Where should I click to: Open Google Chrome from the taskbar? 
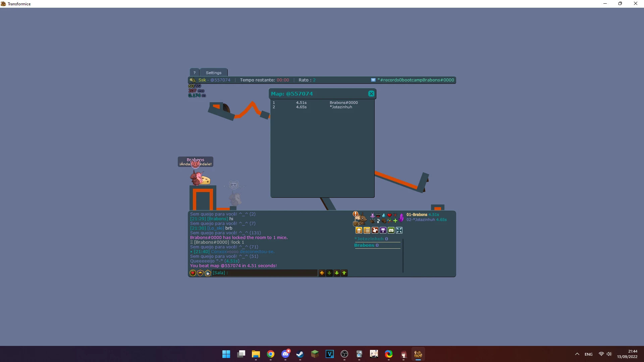click(271, 354)
